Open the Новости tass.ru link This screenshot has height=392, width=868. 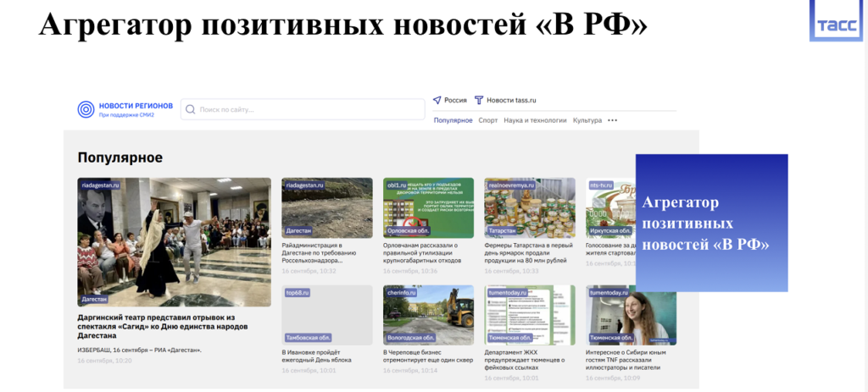click(511, 100)
